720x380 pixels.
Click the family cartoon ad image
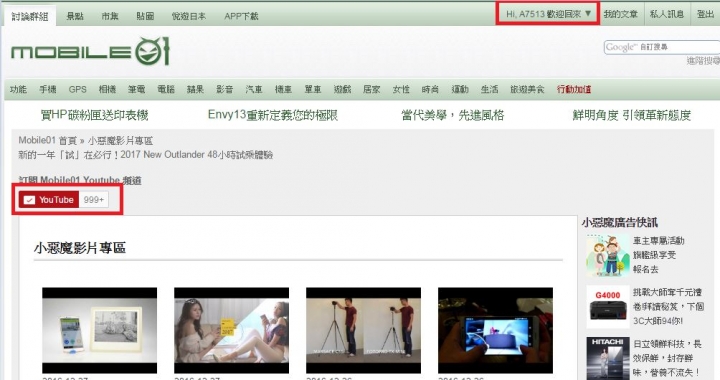[x=608, y=255]
